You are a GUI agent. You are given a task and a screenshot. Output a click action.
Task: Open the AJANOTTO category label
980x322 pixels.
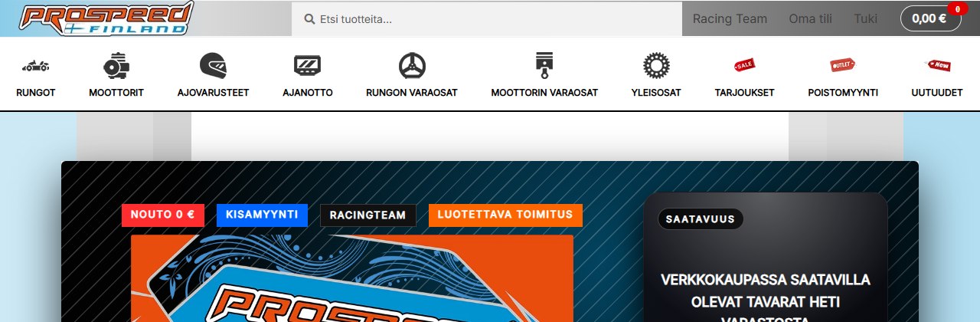pos(308,93)
